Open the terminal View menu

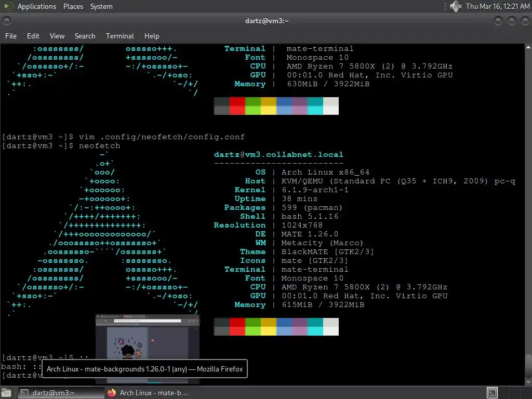[x=57, y=36]
